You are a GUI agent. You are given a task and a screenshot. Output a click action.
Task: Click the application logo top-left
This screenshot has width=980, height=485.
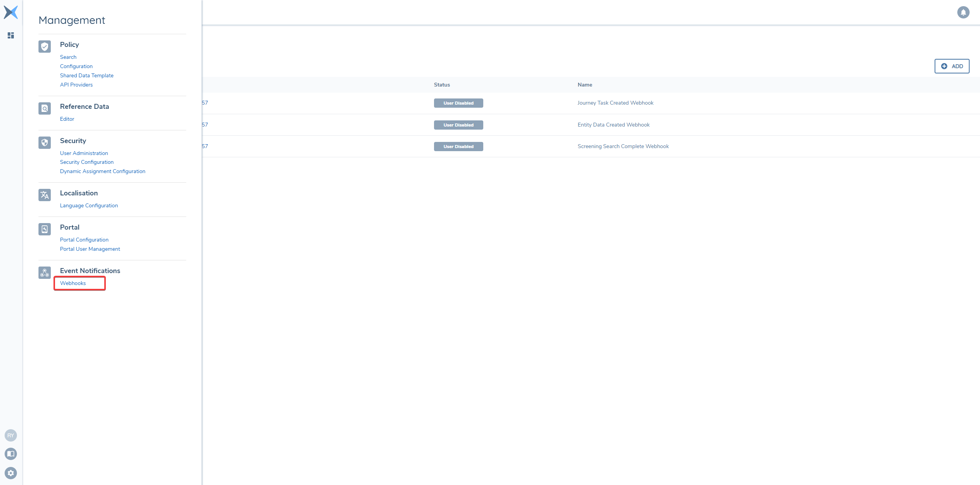[x=11, y=12]
